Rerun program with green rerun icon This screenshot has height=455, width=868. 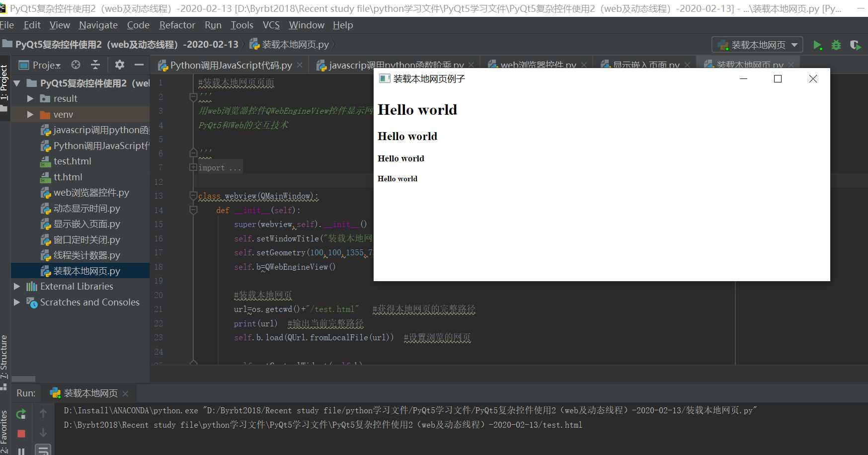21,414
